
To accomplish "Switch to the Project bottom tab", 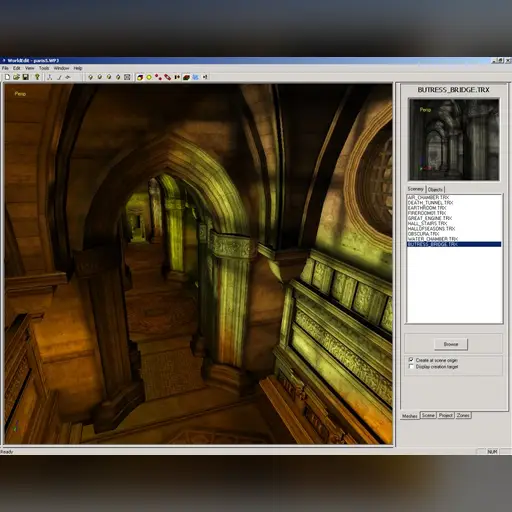I will [446, 415].
